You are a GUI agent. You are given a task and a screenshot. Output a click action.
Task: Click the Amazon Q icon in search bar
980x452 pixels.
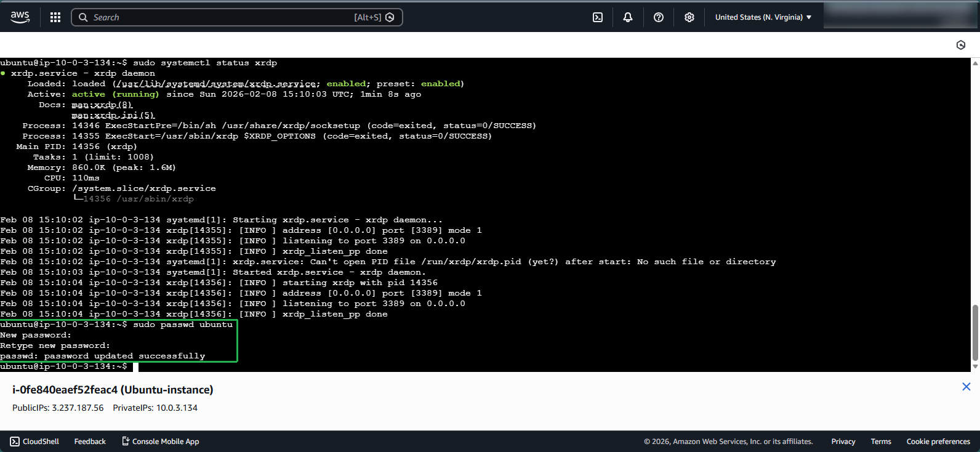[x=390, y=17]
